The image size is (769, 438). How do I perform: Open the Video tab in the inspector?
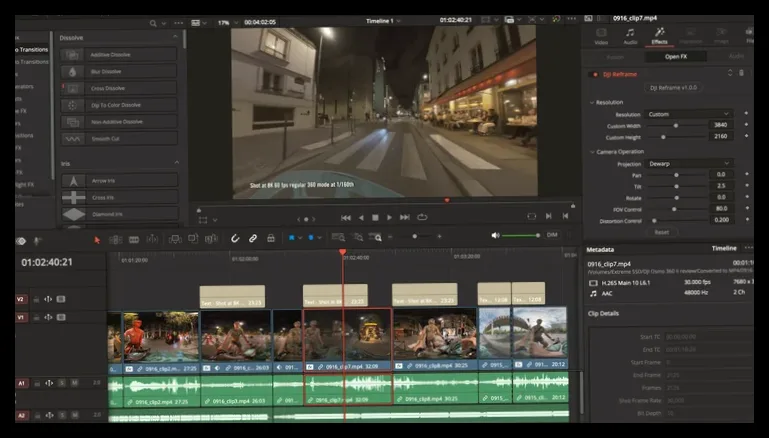(601, 36)
